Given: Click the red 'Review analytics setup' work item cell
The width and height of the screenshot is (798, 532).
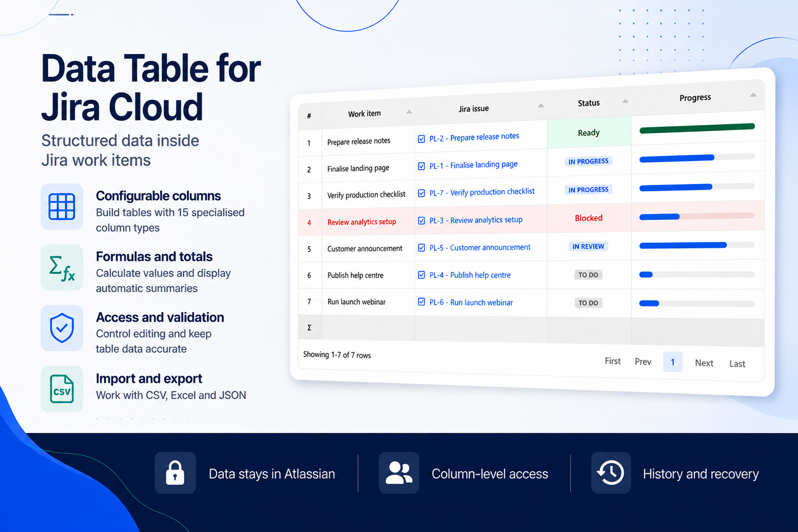Looking at the screenshot, I should tap(369, 222).
